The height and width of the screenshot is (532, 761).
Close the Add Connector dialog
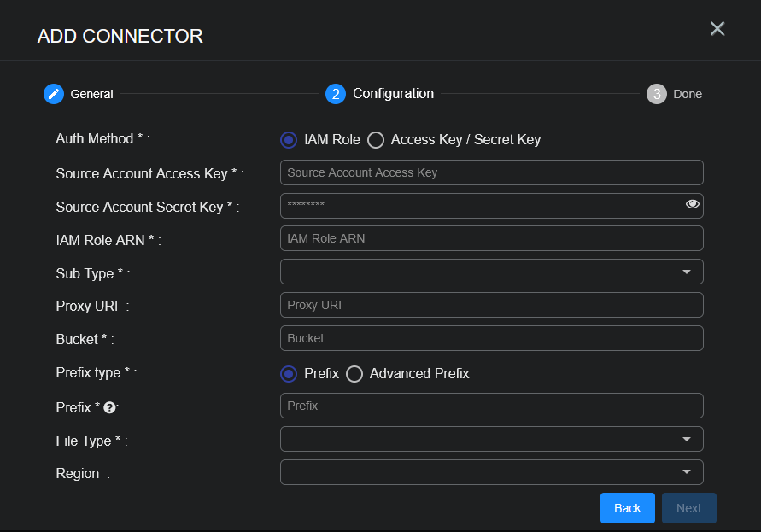pyautogui.click(x=717, y=29)
